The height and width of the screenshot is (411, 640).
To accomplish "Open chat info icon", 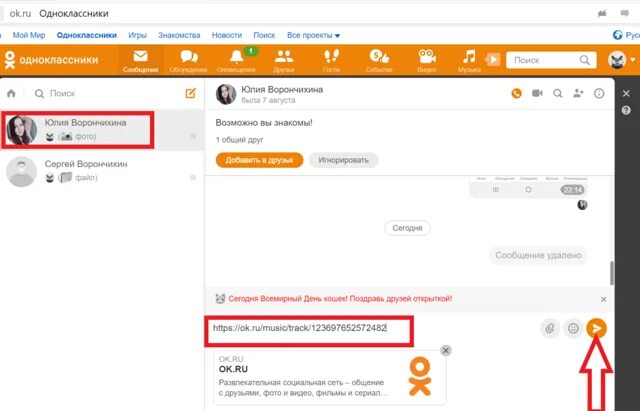I will [599, 93].
